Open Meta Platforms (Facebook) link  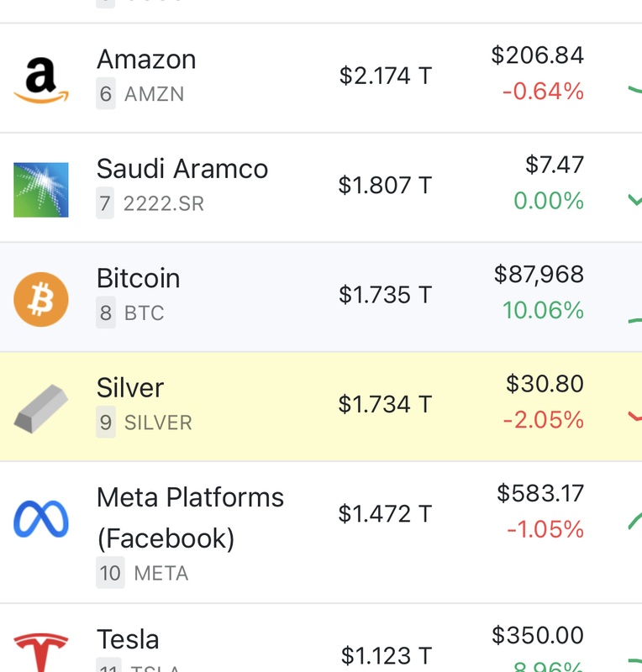[x=190, y=517]
